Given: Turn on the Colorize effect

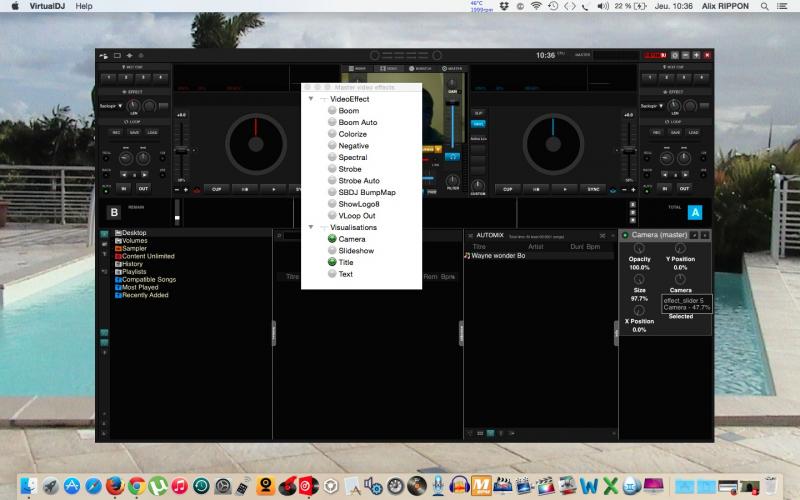Looking at the screenshot, I should click(332, 134).
